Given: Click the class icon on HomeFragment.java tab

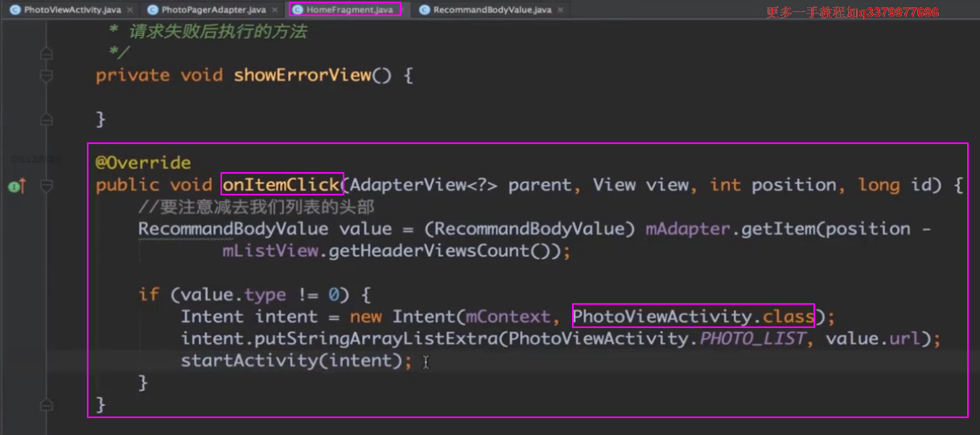Looking at the screenshot, I should point(298,10).
